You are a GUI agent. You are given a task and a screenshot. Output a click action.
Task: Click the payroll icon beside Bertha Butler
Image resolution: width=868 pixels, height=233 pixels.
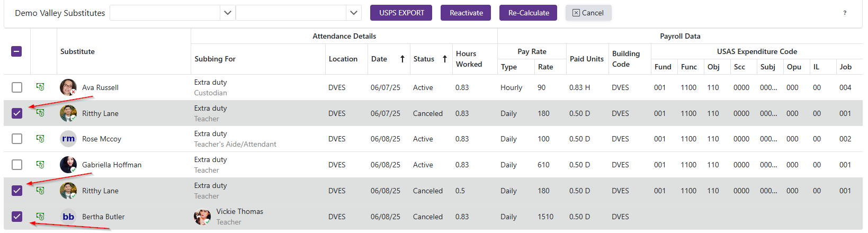[x=40, y=217]
